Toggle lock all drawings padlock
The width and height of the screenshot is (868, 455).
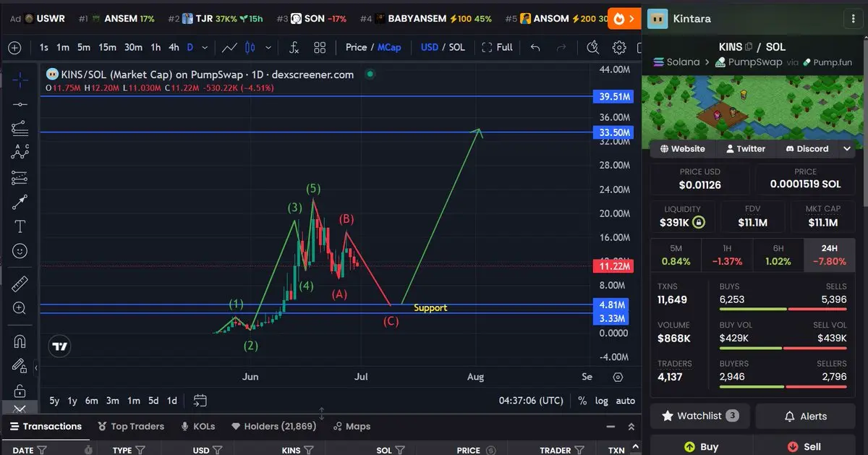(x=20, y=391)
